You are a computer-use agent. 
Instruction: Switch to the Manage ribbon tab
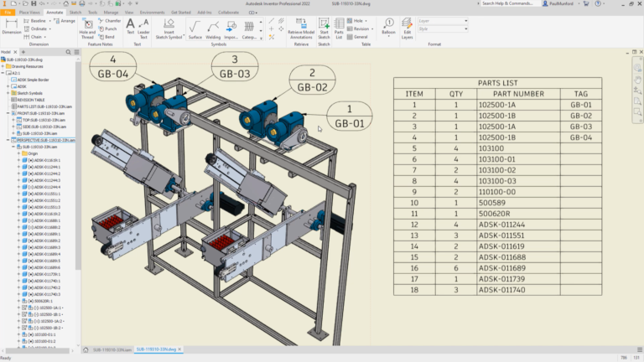tap(111, 13)
